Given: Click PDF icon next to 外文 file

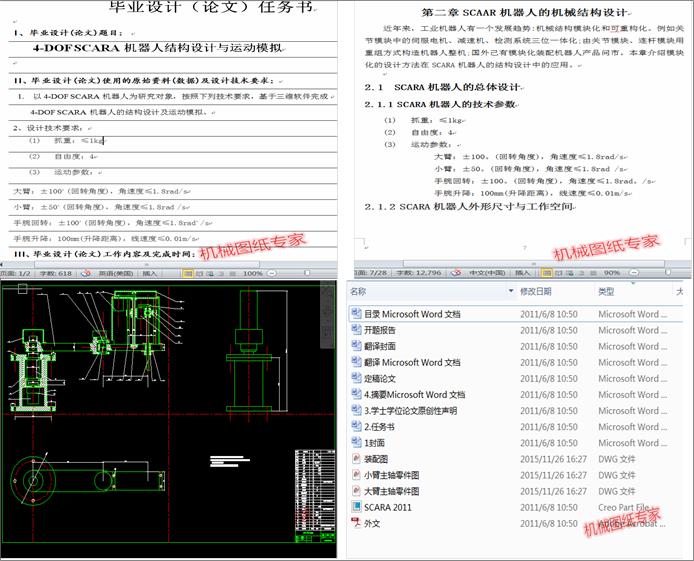Looking at the screenshot, I should click(356, 523).
